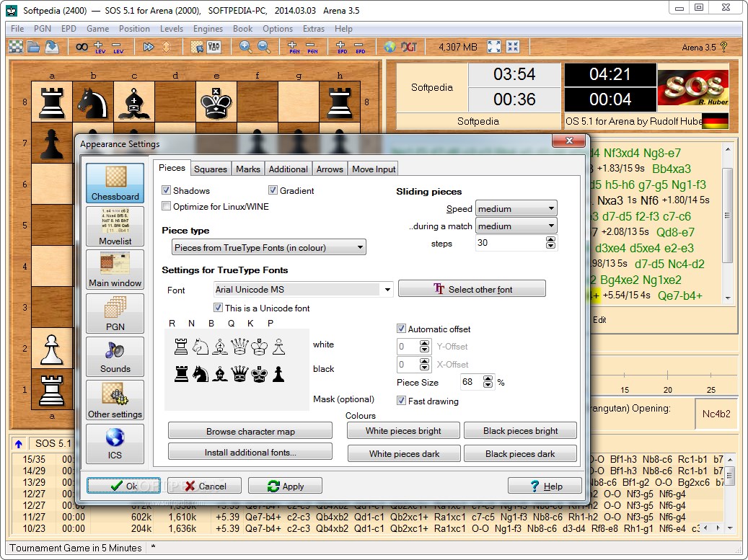Click the infinity analysis toolbar icon

(82, 47)
